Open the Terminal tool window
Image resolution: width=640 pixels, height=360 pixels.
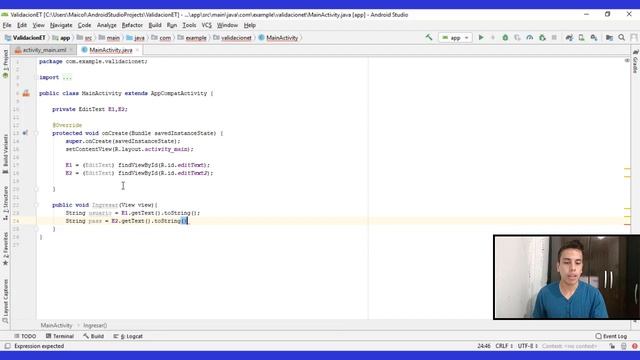click(x=60, y=336)
